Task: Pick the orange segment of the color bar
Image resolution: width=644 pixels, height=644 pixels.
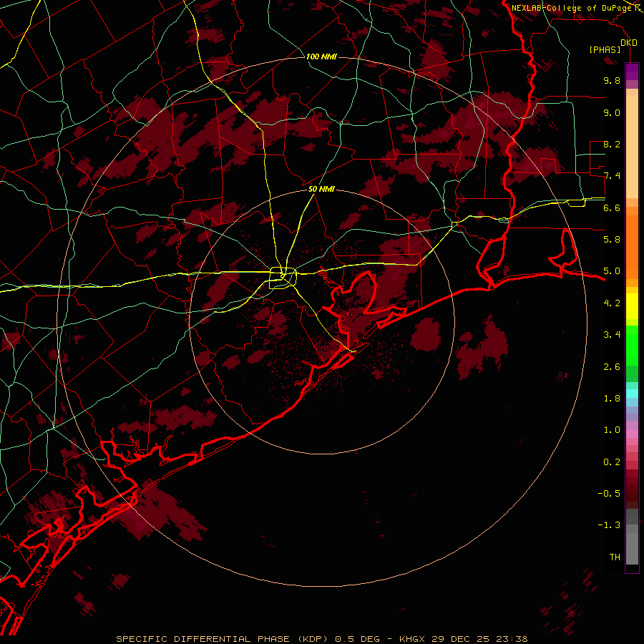Action: click(632, 246)
